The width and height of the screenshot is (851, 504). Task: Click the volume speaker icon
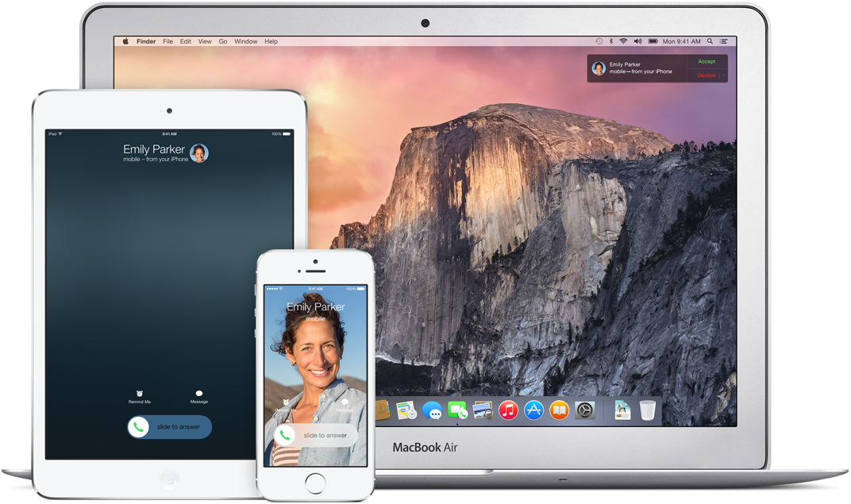[637, 41]
